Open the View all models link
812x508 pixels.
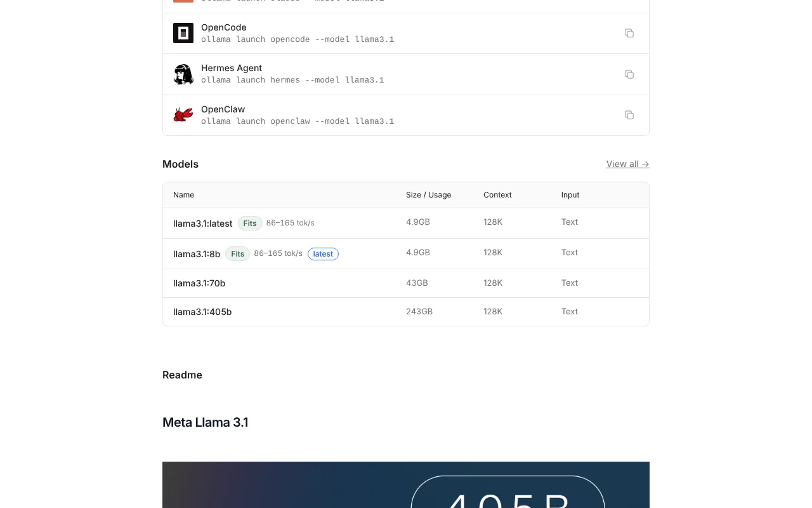(x=627, y=164)
